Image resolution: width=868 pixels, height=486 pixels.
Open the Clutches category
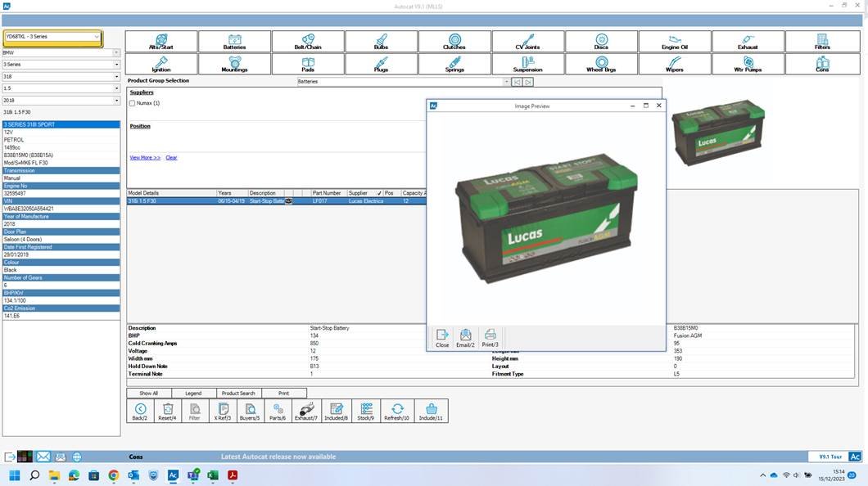pyautogui.click(x=454, y=42)
